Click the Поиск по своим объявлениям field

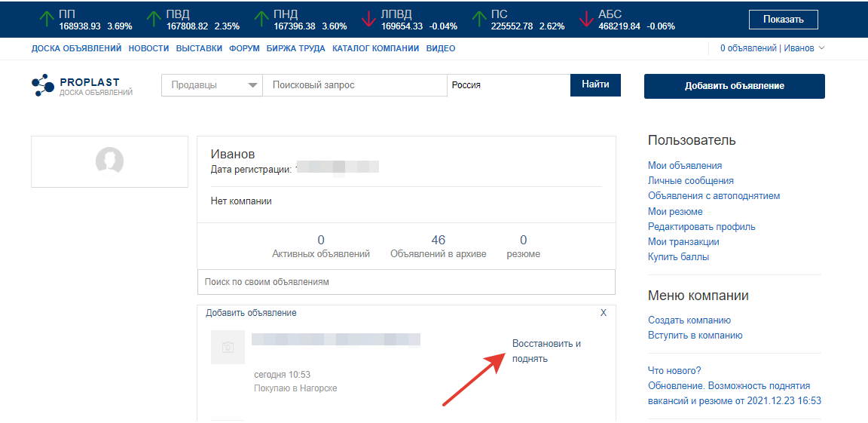pos(406,282)
